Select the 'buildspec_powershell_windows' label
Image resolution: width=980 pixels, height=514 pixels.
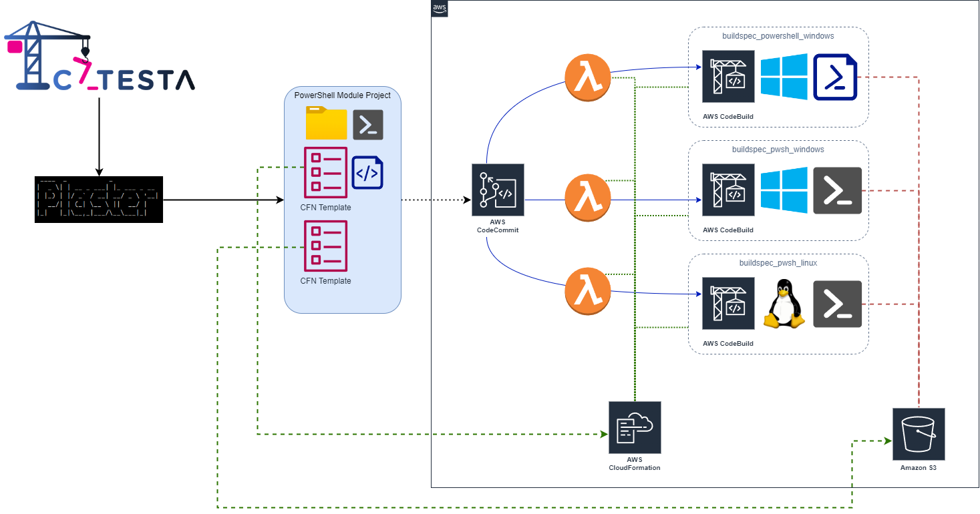778,36
